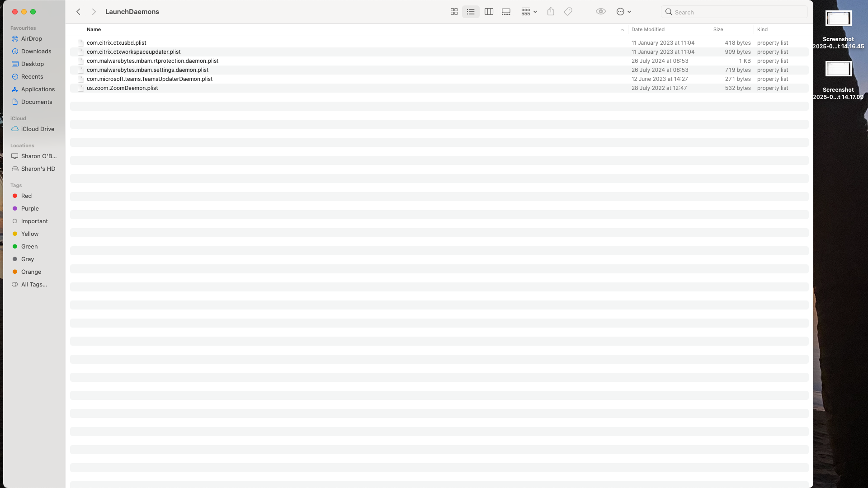This screenshot has height=488, width=868.
Task: Sort by Date Modified column header
Action: (x=647, y=29)
